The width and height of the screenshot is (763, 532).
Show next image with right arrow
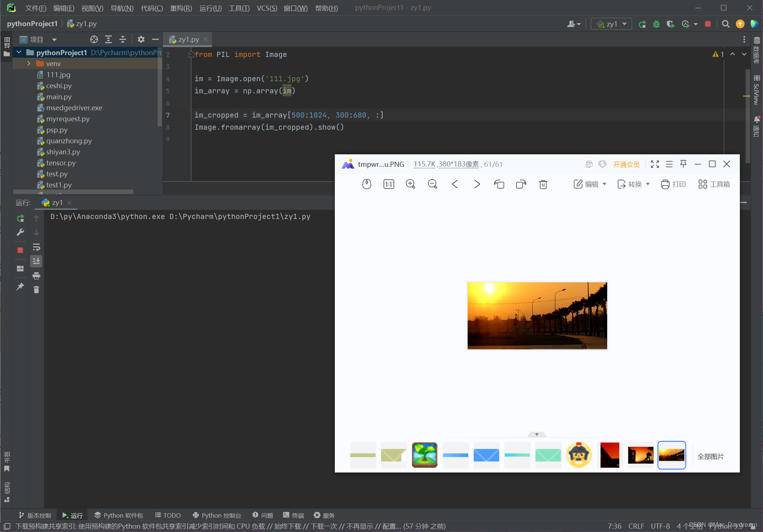pyautogui.click(x=477, y=184)
